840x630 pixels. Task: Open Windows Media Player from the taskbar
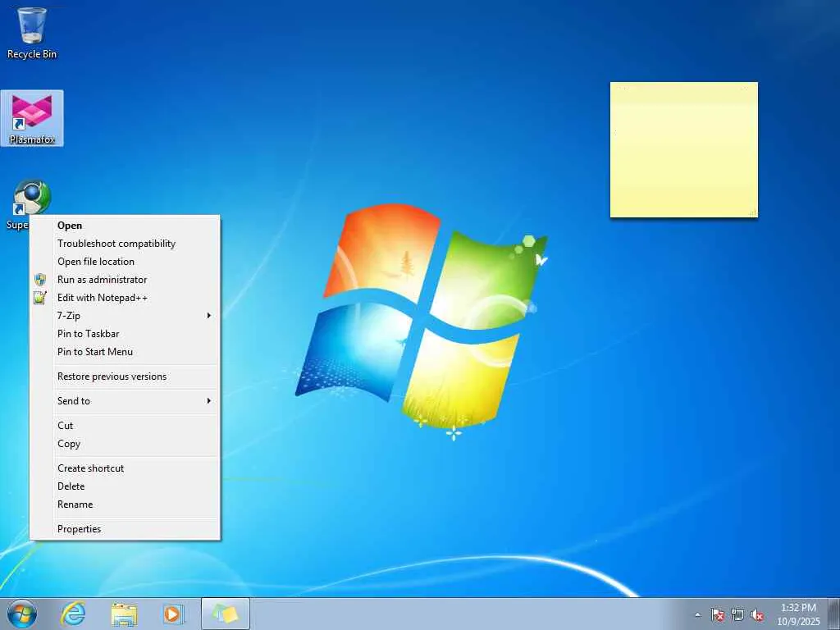[173, 614]
